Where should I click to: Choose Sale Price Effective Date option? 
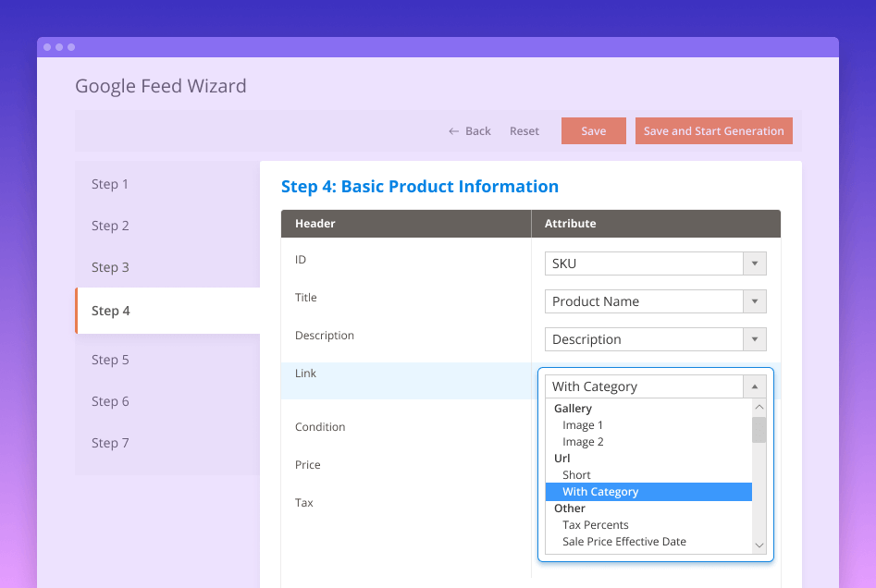click(623, 541)
